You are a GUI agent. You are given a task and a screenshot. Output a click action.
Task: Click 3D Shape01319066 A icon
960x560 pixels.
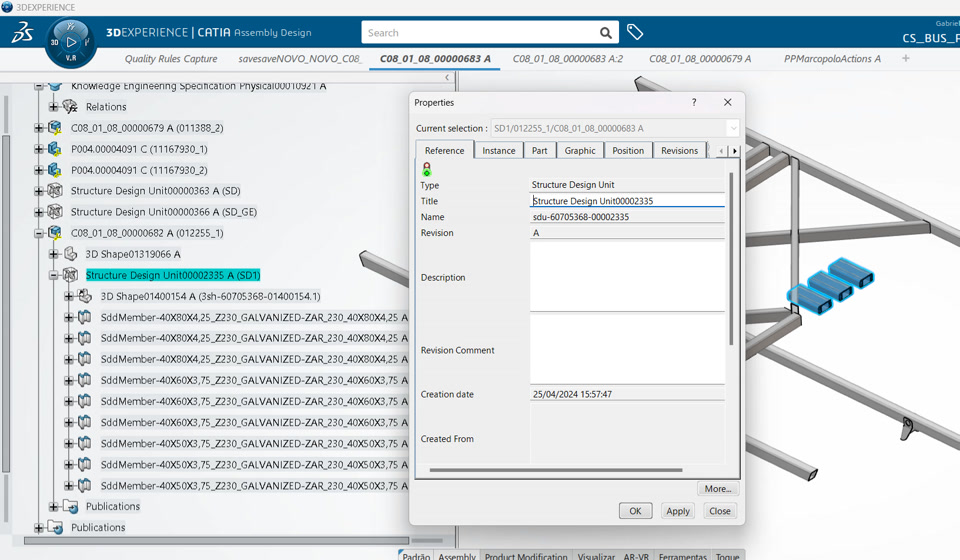(70, 254)
